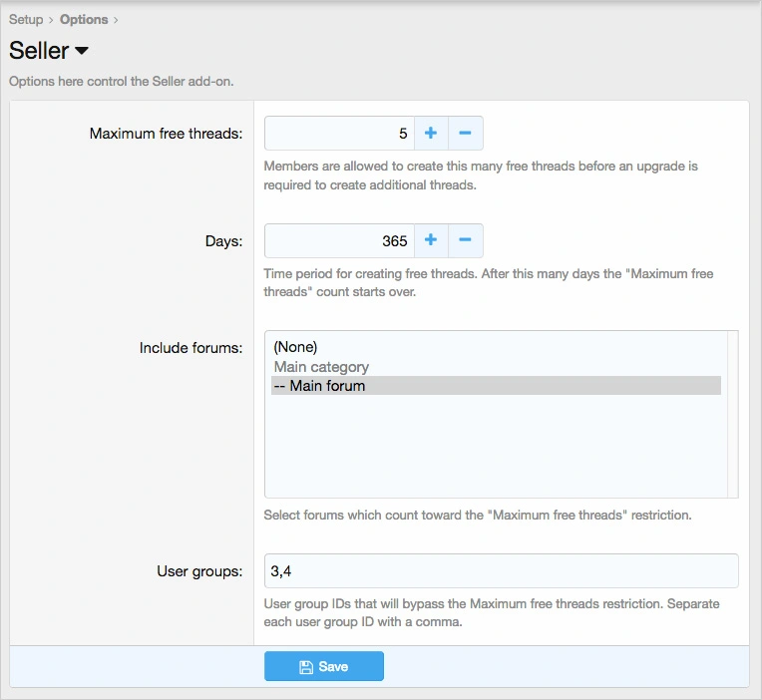
Task: Click the Maximum free threads number field
Action: (339, 133)
